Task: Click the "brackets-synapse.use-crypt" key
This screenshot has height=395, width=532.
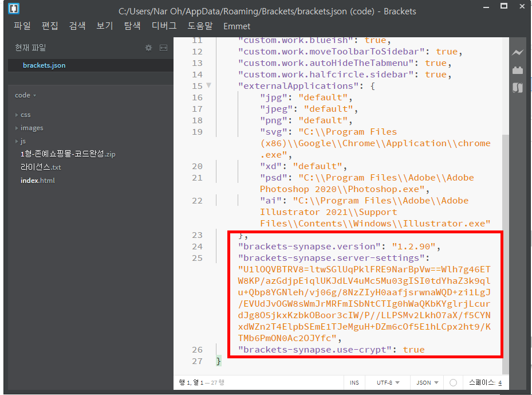Action: [314, 350]
